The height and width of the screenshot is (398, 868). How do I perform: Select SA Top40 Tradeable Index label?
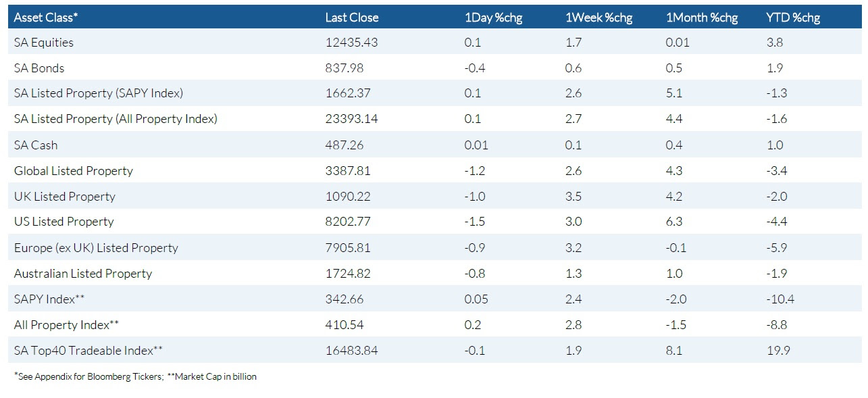(x=88, y=350)
